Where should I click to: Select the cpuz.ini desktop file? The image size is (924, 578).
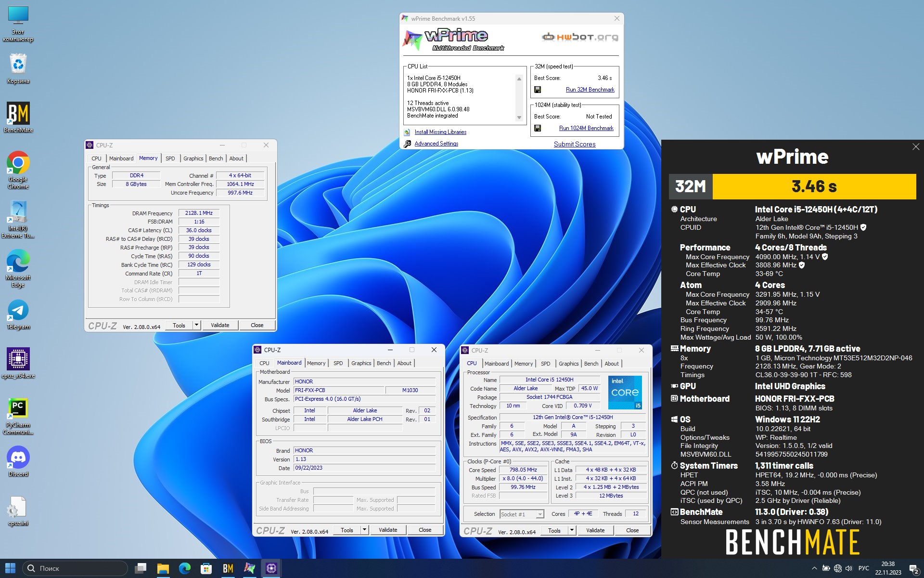[18, 512]
